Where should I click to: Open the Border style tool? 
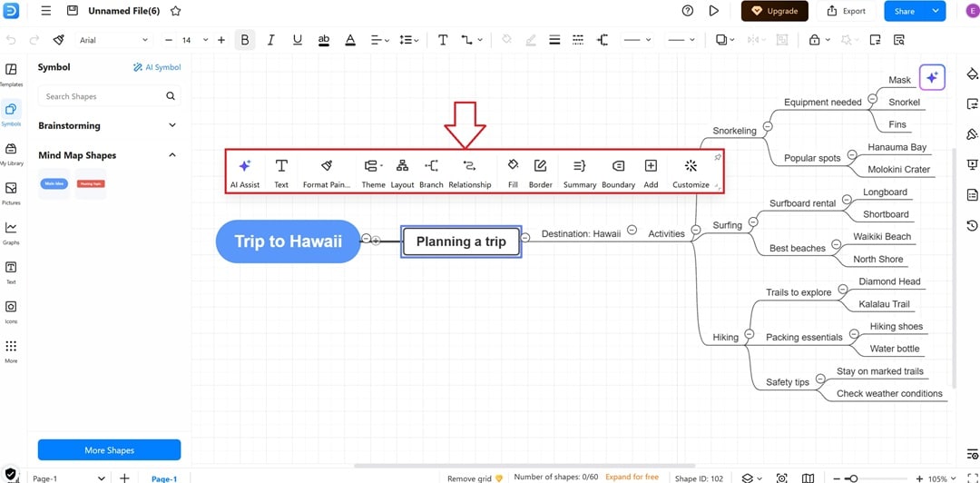[540, 173]
